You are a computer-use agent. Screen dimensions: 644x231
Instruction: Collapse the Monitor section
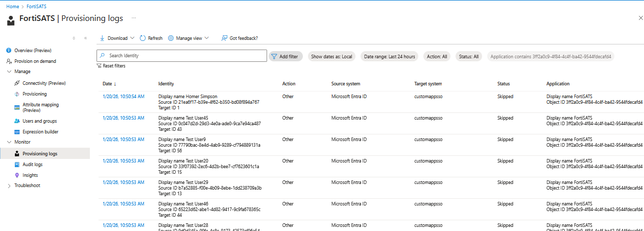coord(9,142)
